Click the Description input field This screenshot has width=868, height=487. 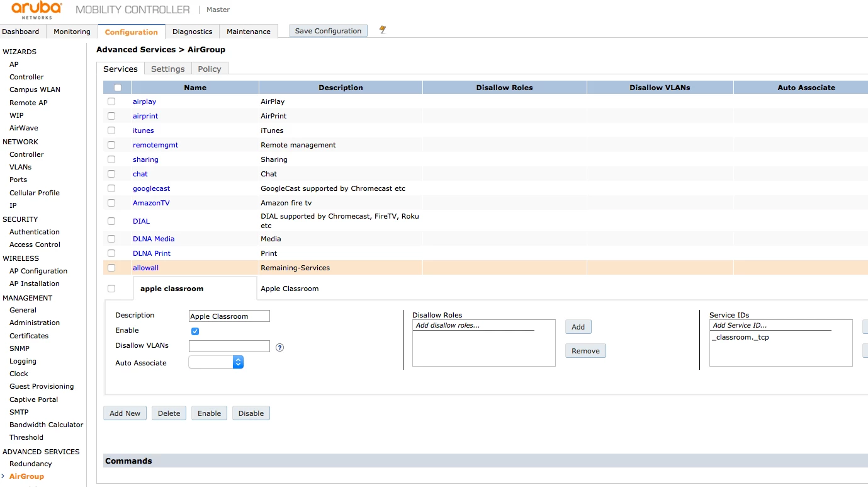pos(229,316)
